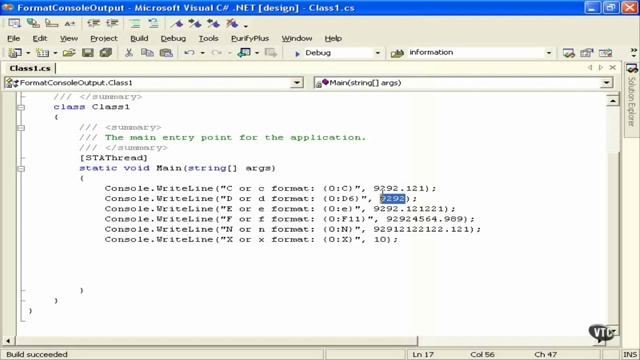The width and height of the screenshot is (640, 360).
Task: Toggle a bookmark on current line
Action: (x=177, y=24)
